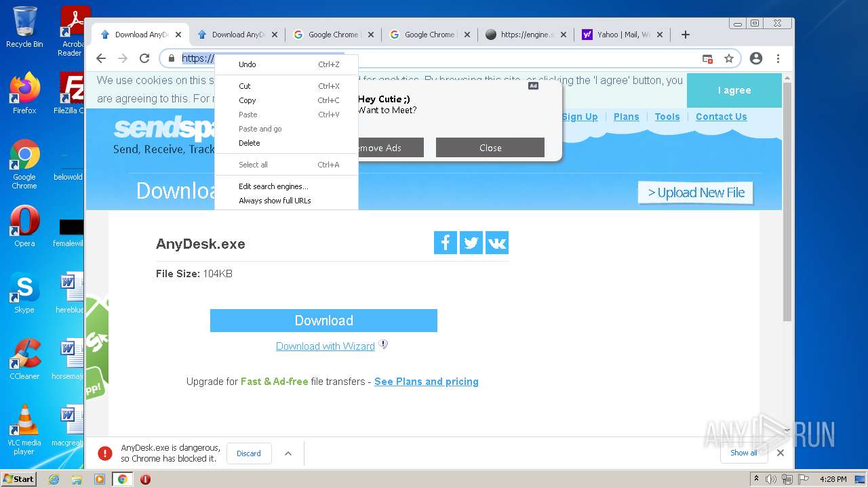Open Sign Up link

click(x=580, y=117)
